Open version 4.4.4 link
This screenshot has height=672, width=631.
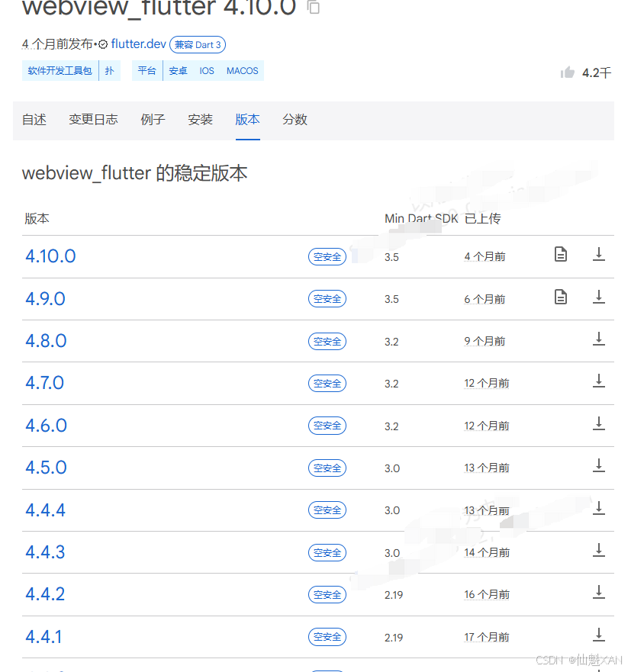coord(46,510)
